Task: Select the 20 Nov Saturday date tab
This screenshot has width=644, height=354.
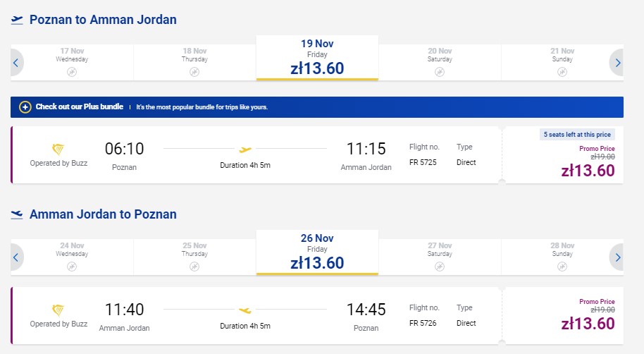Action: [x=440, y=63]
